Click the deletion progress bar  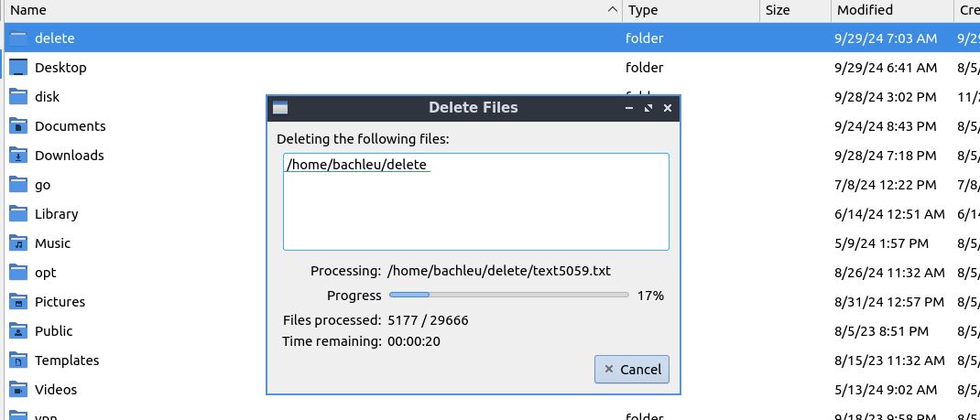click(508, 296)
